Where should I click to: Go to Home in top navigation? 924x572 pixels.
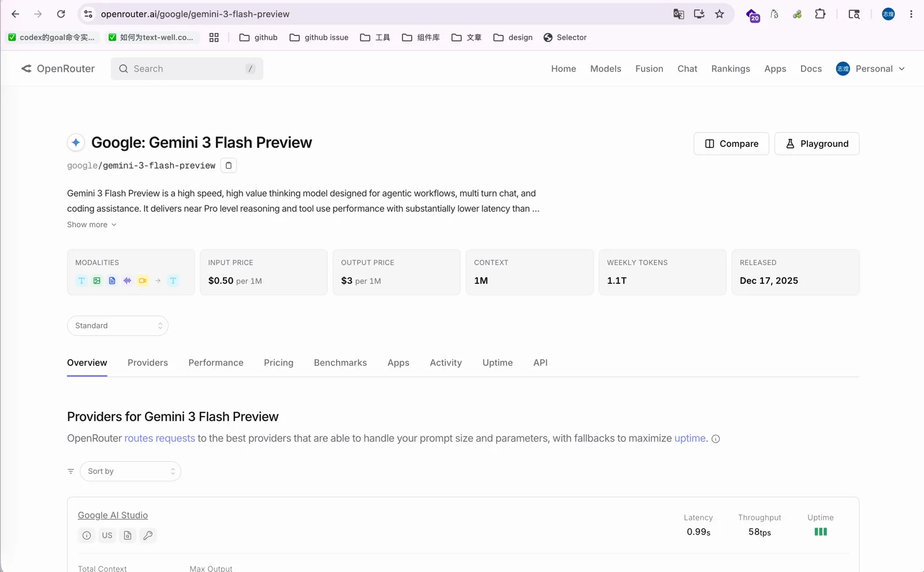tap(564, 69)
